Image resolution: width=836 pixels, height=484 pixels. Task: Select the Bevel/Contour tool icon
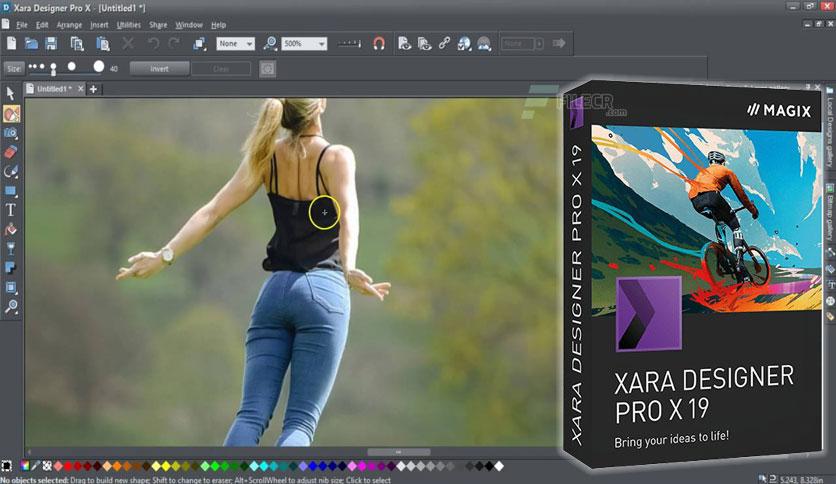11,287
